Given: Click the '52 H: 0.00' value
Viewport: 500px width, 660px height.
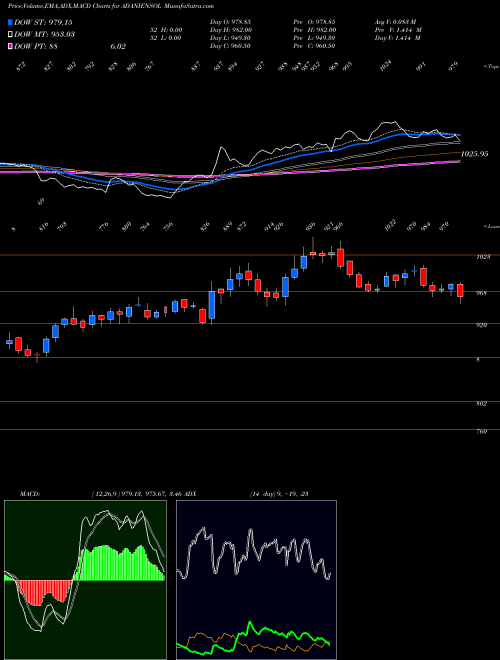Looking at the screenshot, I should click(166, 30).
